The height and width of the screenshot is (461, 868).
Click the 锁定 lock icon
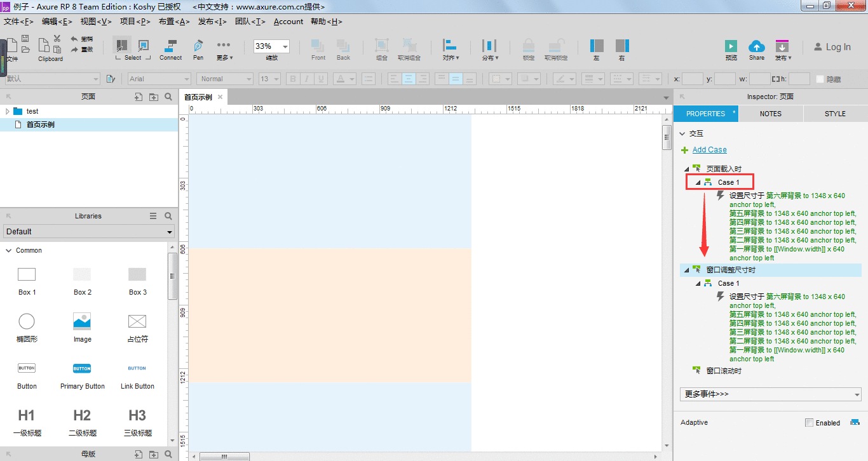pyautogui.click(x=528, y=45)
